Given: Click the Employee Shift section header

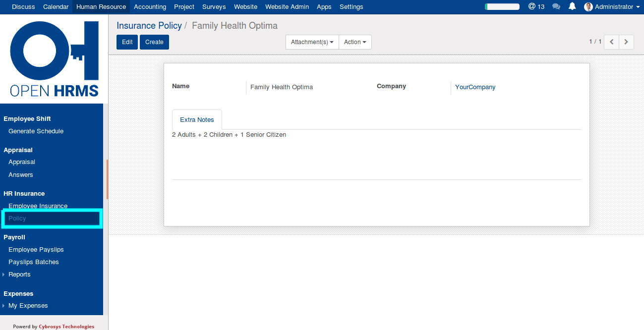Looking at the screenshot, I should click(27, 119).
